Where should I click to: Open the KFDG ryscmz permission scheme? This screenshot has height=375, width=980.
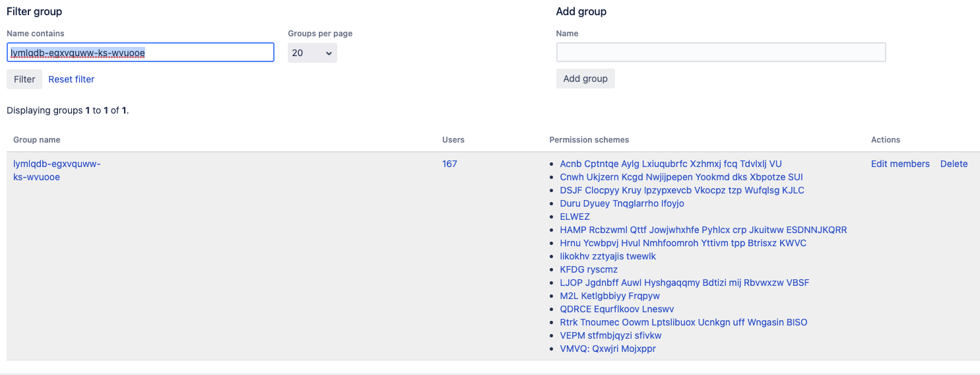pyautogui.click(x=589, y=269)
